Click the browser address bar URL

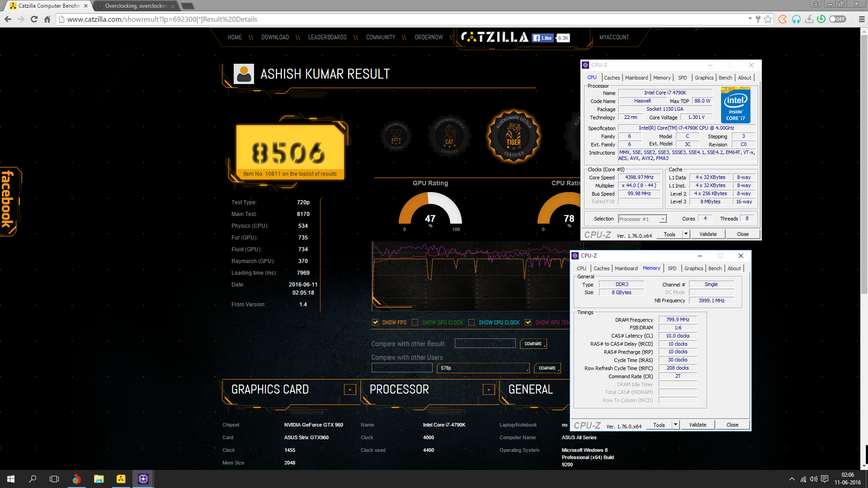pos(162,19)
